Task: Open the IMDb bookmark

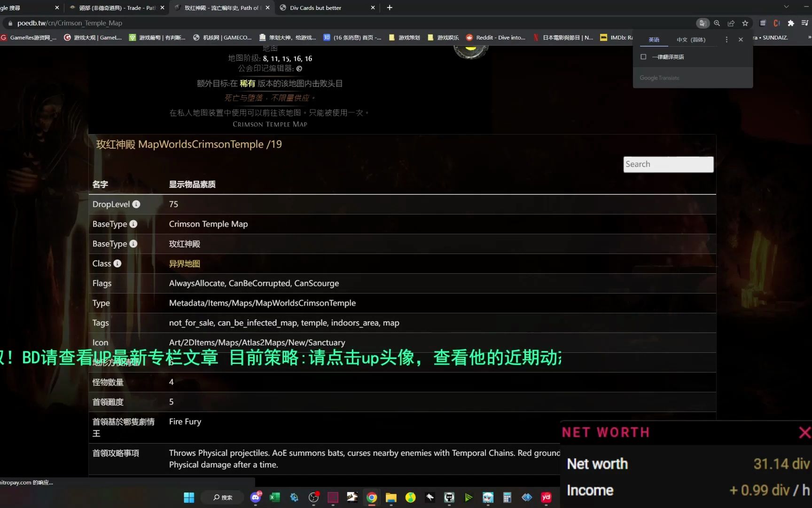Action: pyautogui.click(x=617, y=38)
